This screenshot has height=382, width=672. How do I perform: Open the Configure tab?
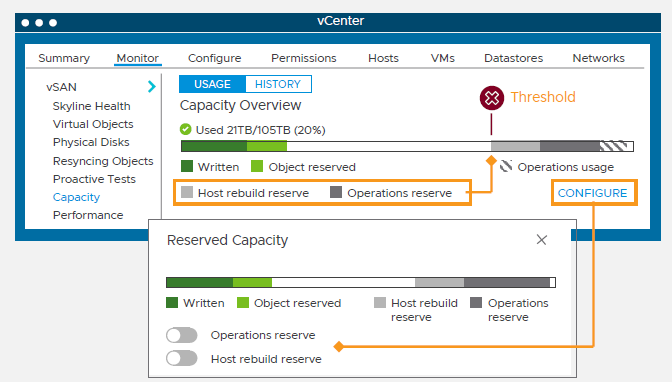point(215,58)
